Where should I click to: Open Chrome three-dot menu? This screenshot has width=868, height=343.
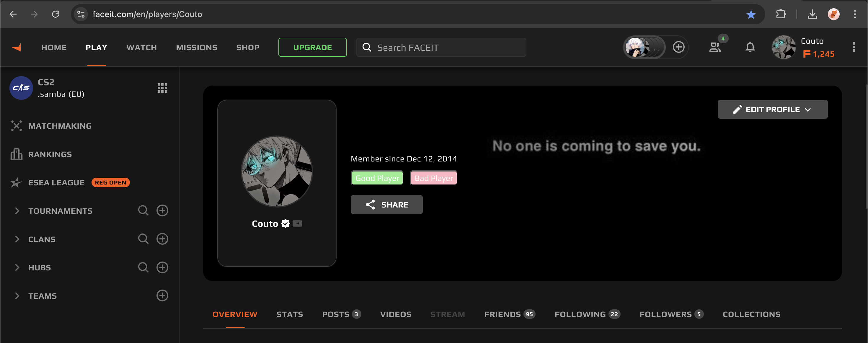855,14
